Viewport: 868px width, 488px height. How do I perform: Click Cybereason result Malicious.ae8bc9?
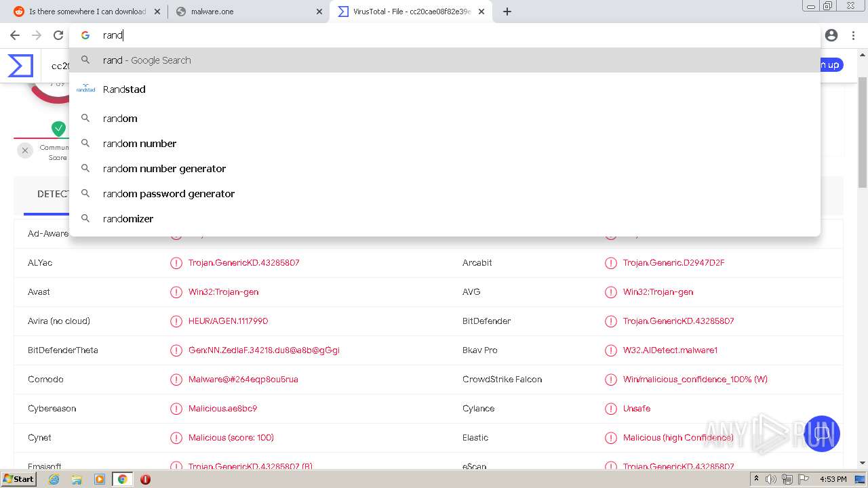[x=223, y=409]
